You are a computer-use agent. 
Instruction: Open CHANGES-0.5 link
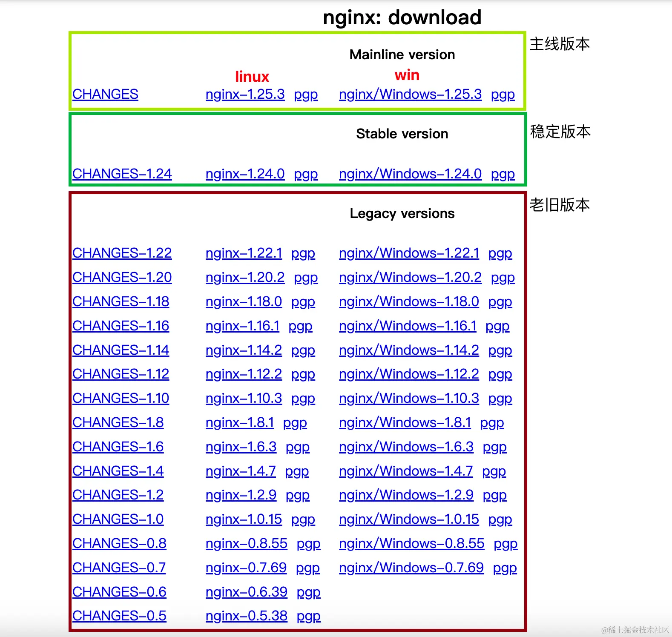(x=119, y=616)
